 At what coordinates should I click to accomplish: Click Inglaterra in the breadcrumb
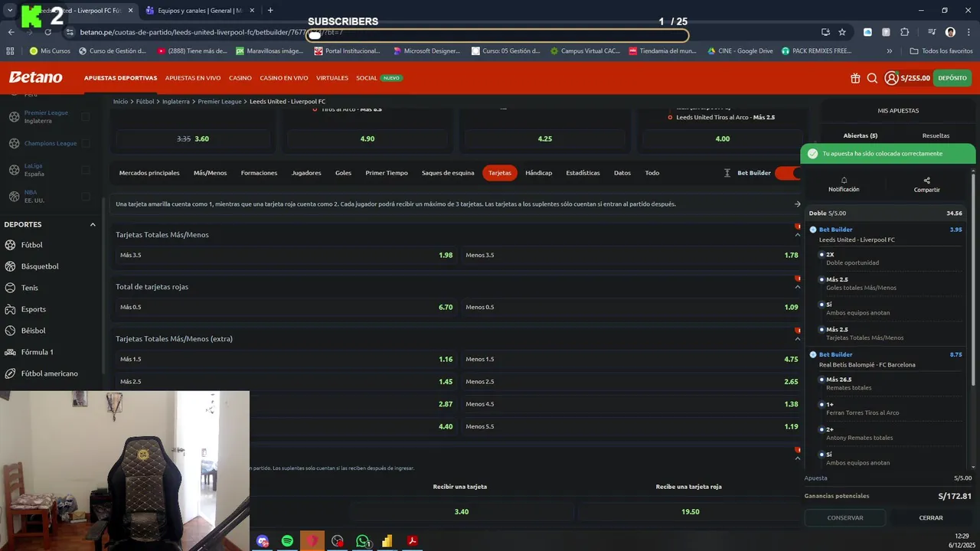coord(176,102)
